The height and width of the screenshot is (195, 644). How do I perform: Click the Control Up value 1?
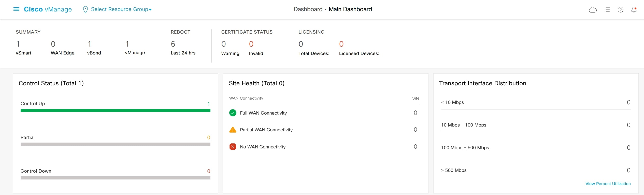209,104
